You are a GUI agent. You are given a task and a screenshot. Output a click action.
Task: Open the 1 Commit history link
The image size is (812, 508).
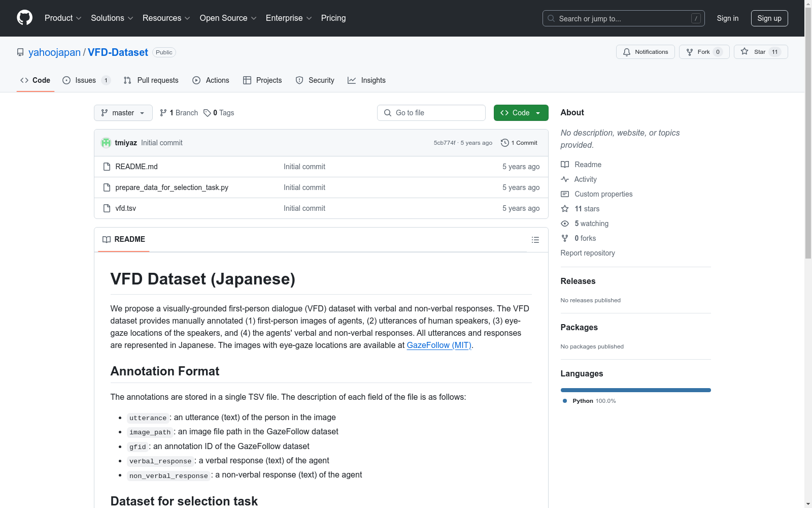point(519,143)
